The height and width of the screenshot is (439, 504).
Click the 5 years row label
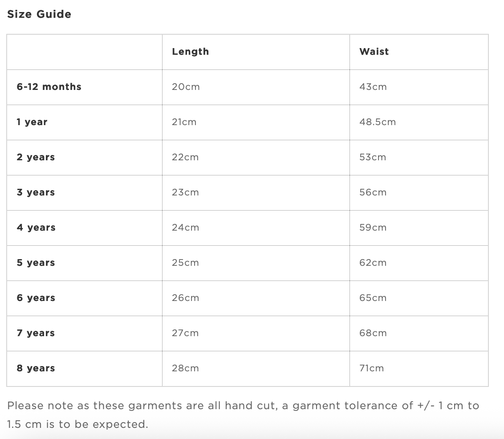[x=36, y=263]
